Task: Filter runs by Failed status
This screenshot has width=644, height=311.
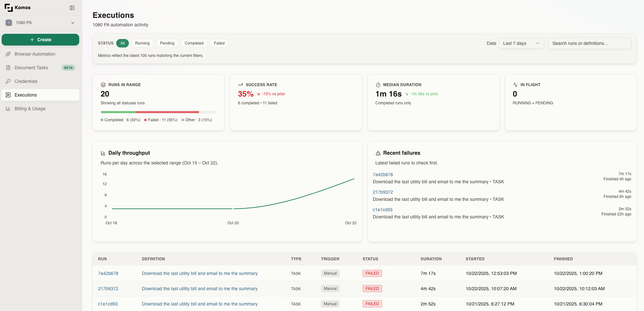Action: (x=219, y=43)
